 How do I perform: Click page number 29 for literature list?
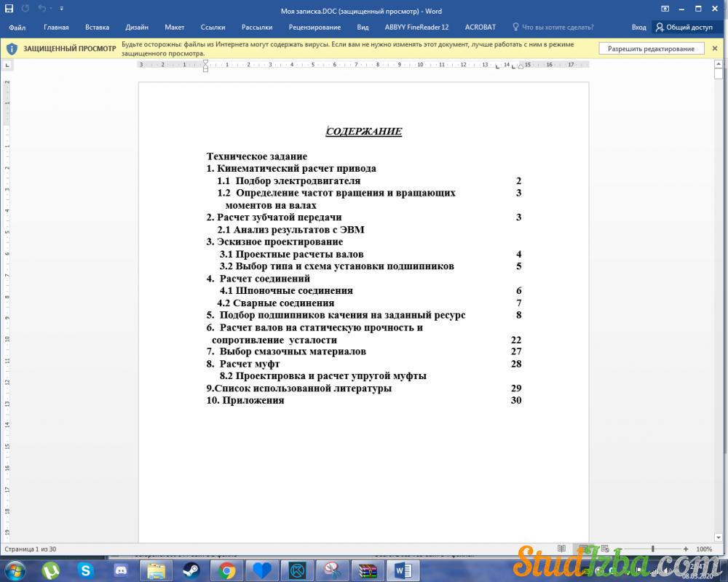[516, 388]
